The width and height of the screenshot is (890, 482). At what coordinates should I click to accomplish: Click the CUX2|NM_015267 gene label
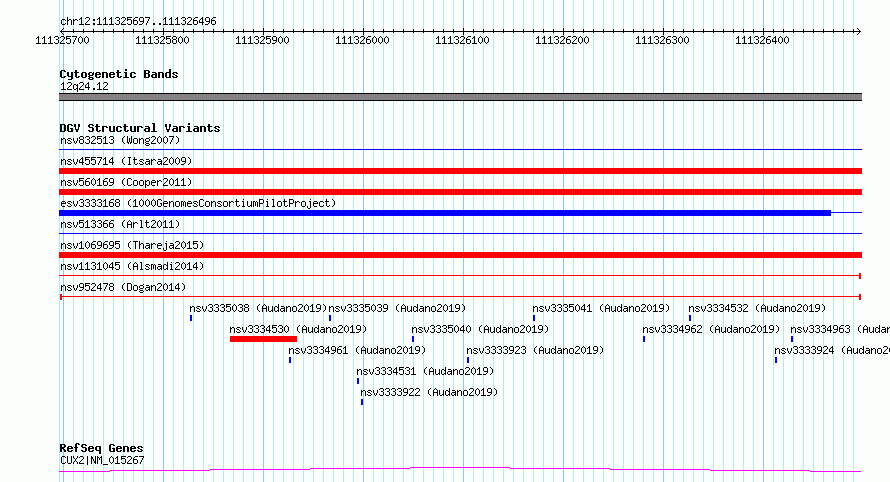click(102, 460)
